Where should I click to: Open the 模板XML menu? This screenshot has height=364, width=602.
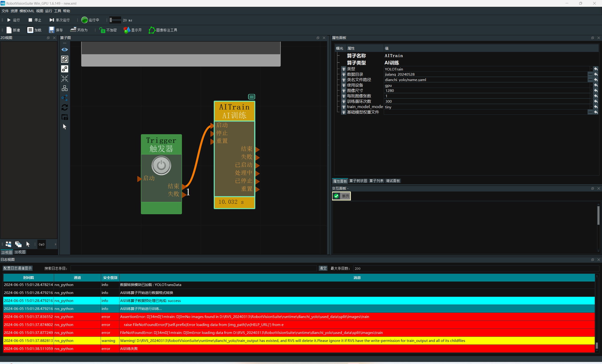pos(27,11)
